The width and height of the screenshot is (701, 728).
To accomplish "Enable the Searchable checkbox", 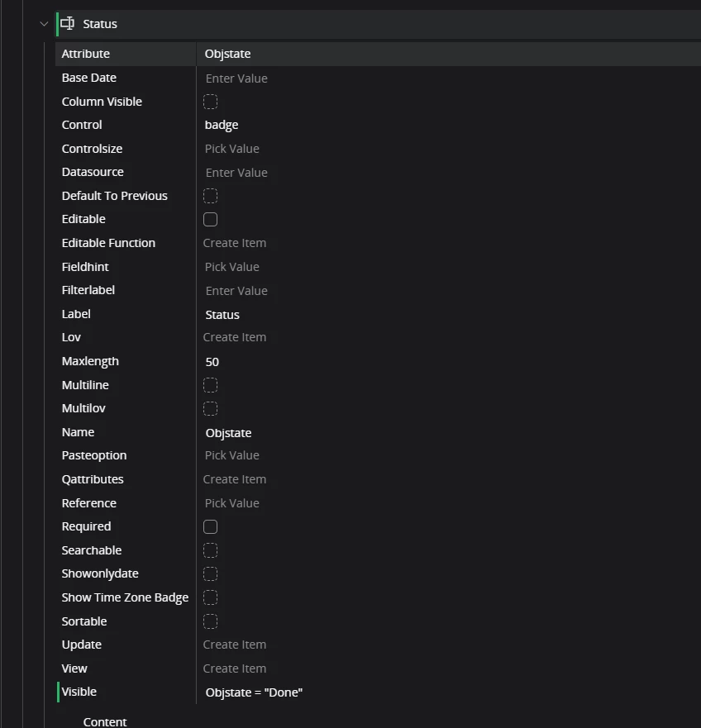I will point(211,550).
